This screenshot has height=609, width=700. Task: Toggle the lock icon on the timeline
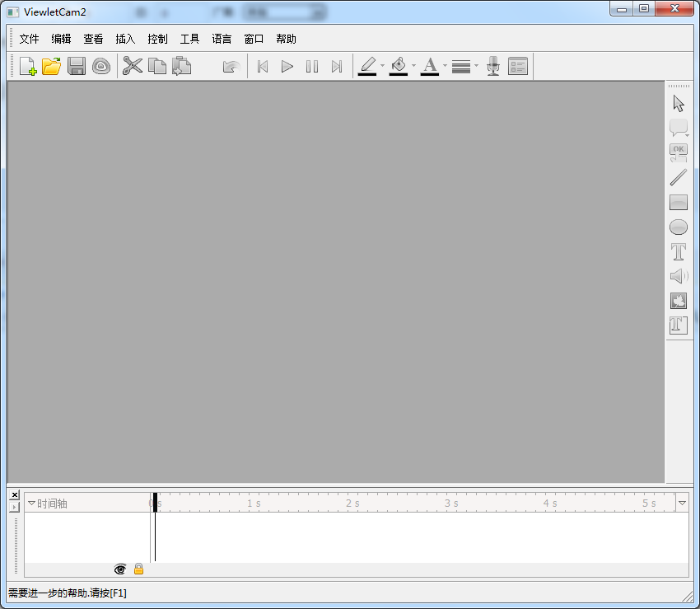click(138, 569)
